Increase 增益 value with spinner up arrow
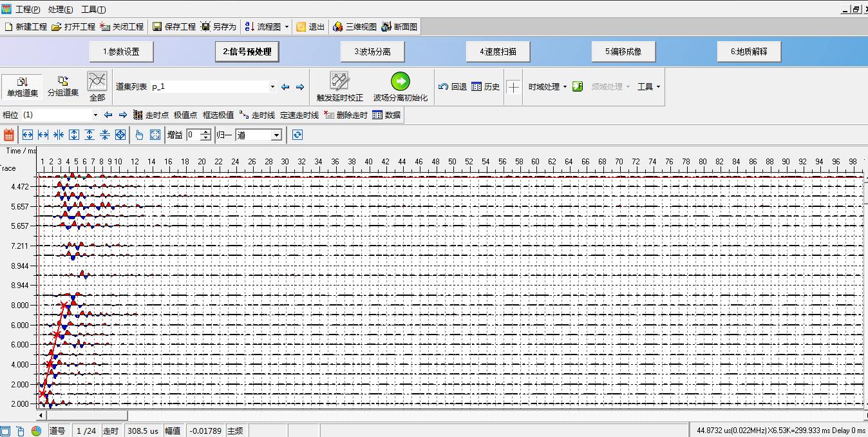The width and height of the screenshot is (868, 437). point(205,132)
